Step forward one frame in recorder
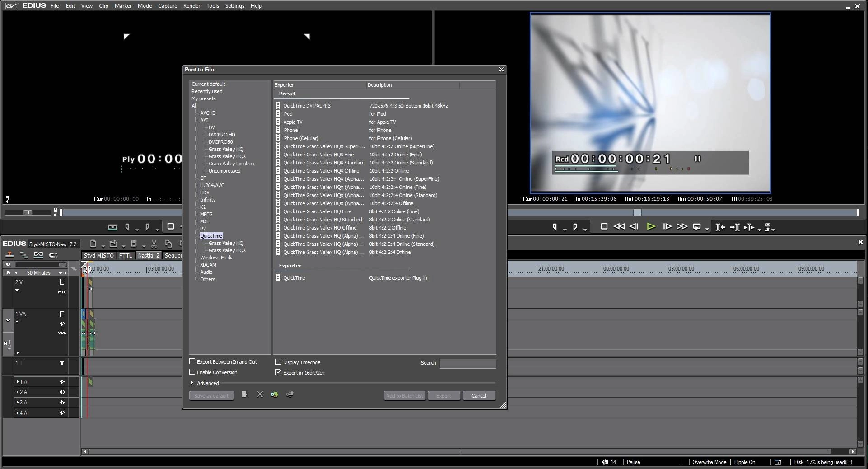868x469 pixels. tap(667, 227)
